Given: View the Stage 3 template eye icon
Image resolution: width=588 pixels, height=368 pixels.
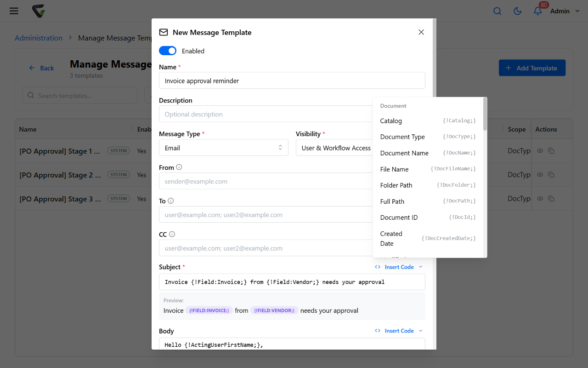Looking at the screenshot, I should click(x=540, y=199).
